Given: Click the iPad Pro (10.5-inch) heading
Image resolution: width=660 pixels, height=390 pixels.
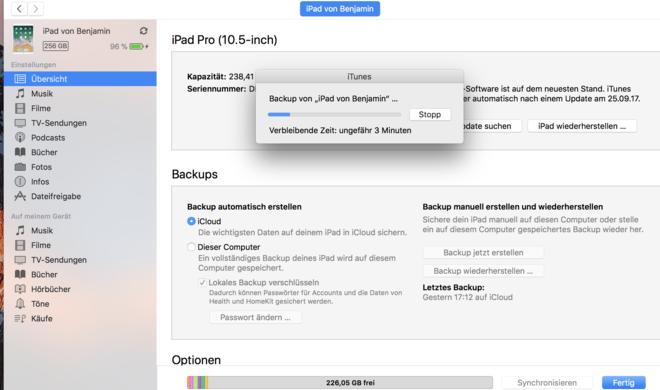Looking at the screenshot, I should click(224, 40).
